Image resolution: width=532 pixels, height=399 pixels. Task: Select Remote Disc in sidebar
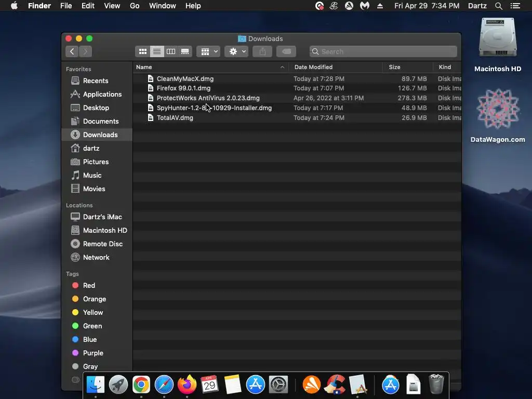[x=97, y=244]
